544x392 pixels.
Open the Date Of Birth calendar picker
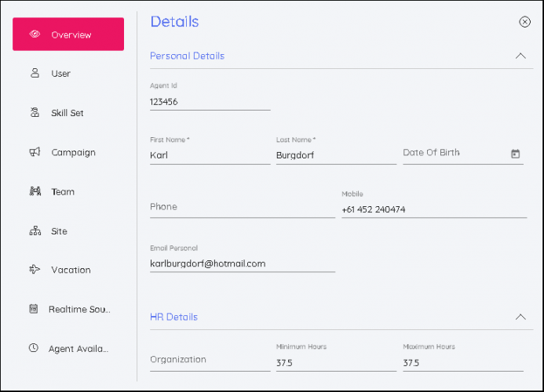tap(516, 154)
